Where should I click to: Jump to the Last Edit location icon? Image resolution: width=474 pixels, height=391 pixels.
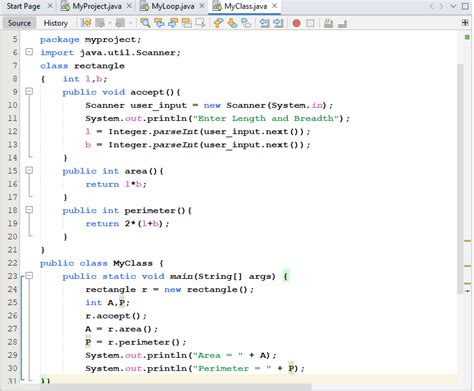(86, 23)
